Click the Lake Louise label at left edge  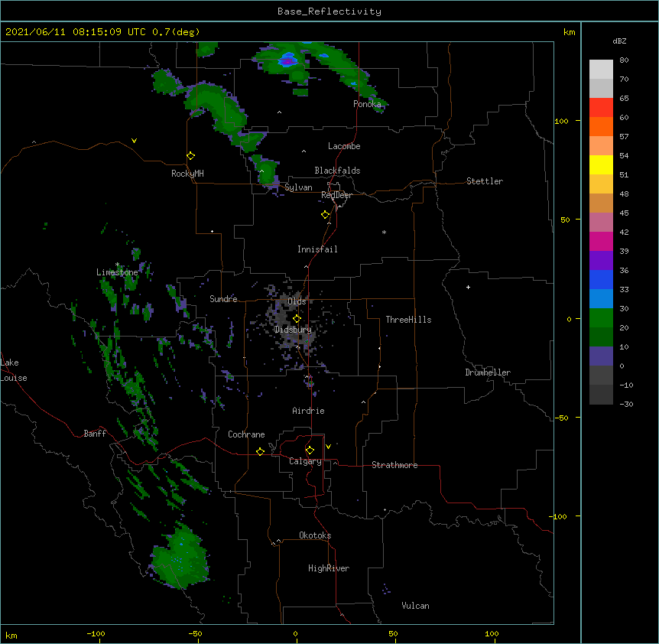(x=14, y=370)
